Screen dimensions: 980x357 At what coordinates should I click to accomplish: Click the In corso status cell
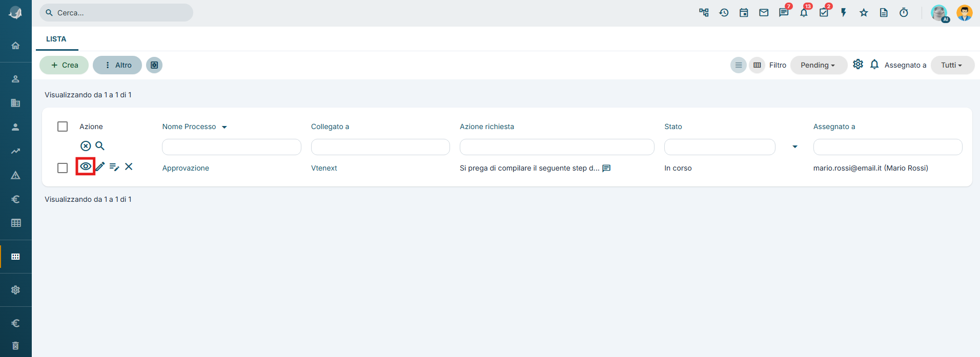pos(678,168)
